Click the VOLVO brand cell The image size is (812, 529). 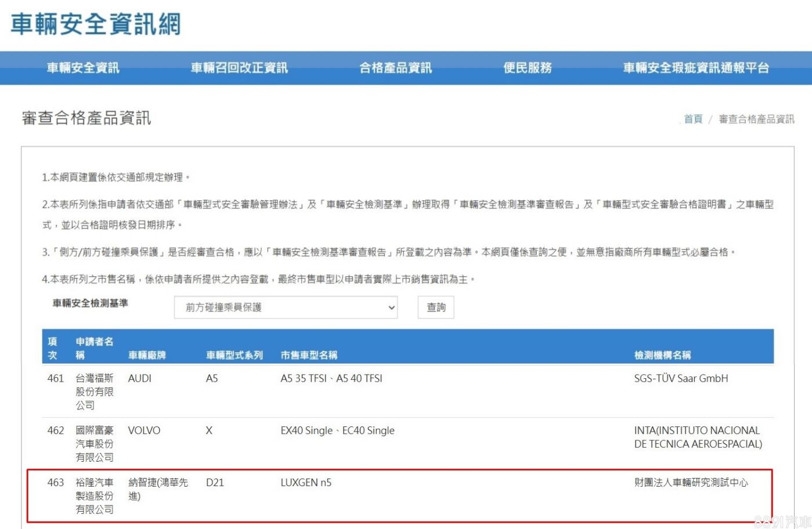[x=144, y=430]
